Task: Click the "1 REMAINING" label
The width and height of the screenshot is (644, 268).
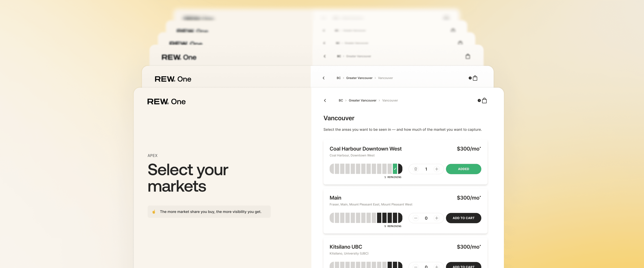Action: coord(393,177)
